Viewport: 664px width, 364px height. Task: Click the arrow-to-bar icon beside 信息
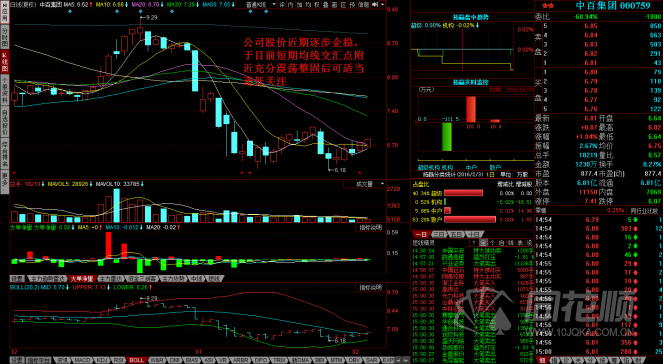(375, 5)
